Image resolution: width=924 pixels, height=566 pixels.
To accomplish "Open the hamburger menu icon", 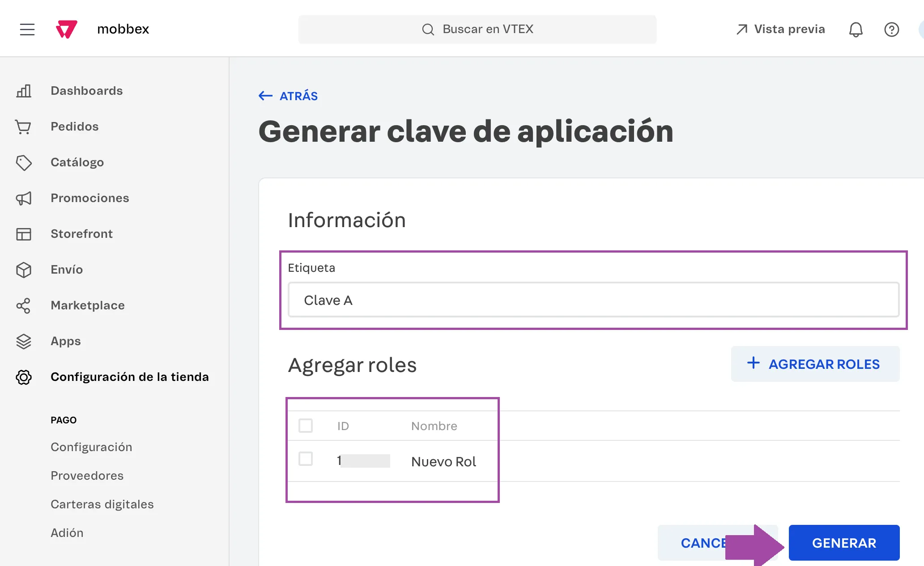I will point(27,30).
